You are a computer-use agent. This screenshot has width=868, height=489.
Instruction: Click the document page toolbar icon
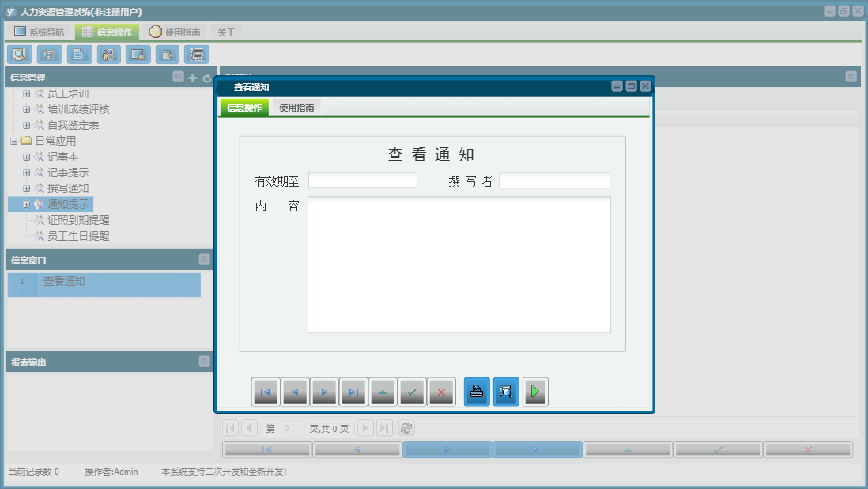pos(79,55)
